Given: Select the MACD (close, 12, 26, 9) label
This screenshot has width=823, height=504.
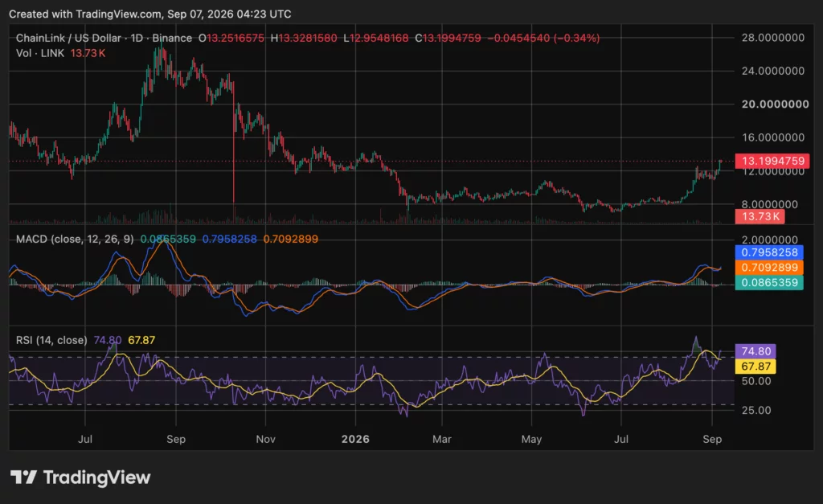Looking at the screenshot, I should point(75,239).
